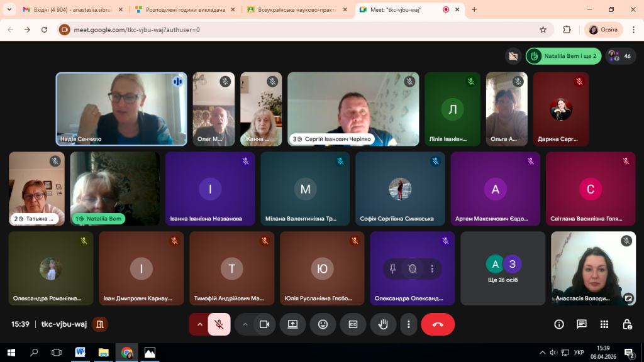Open the activities grid icon

[x=604, y=324]
